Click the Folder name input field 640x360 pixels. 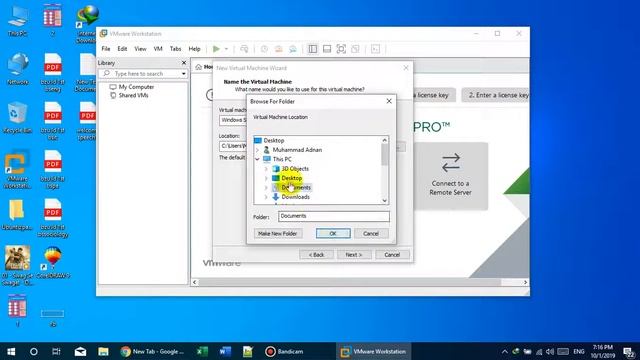[x=333, y=216]
